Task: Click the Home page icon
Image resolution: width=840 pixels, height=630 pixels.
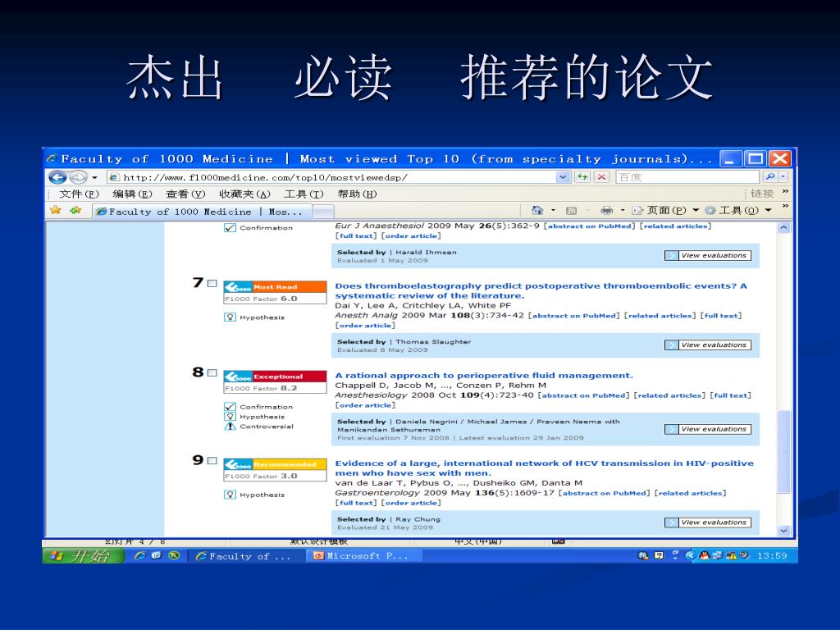Action: pyautogui.click(x=537, y=210)
